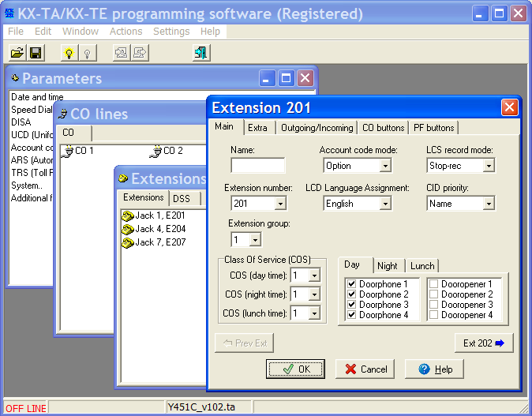This screenshot has width=532, height=416.
Task: Click the Cancel button
Action: (x=365, y=369)
